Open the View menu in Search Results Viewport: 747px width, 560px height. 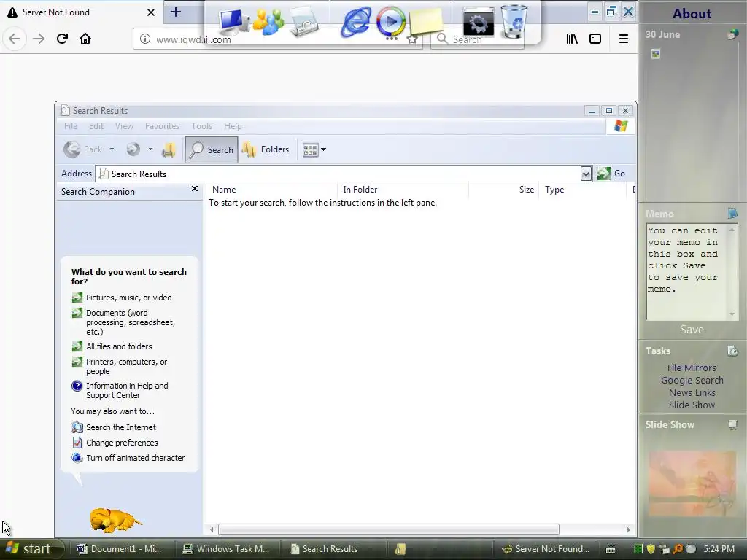click(x=124, y=126)
